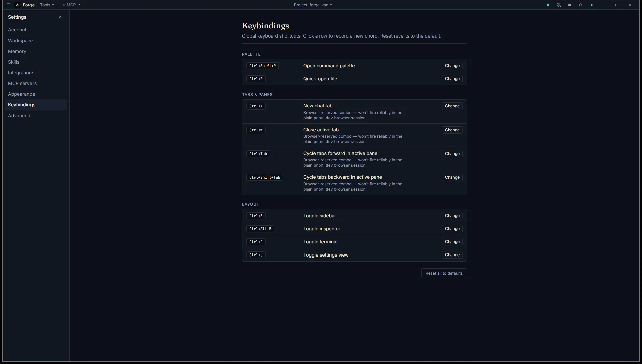Change the Toggle terminal shortcut
Screen dimensions: 642x364
pos(452,242)
